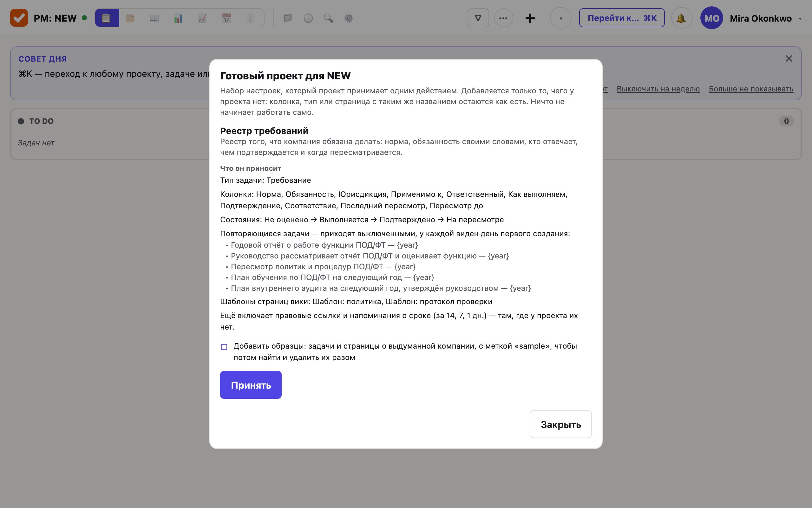Screen dimensions: 812x508
Task: Open the calendar 17 view
Action: coord(226,18)
